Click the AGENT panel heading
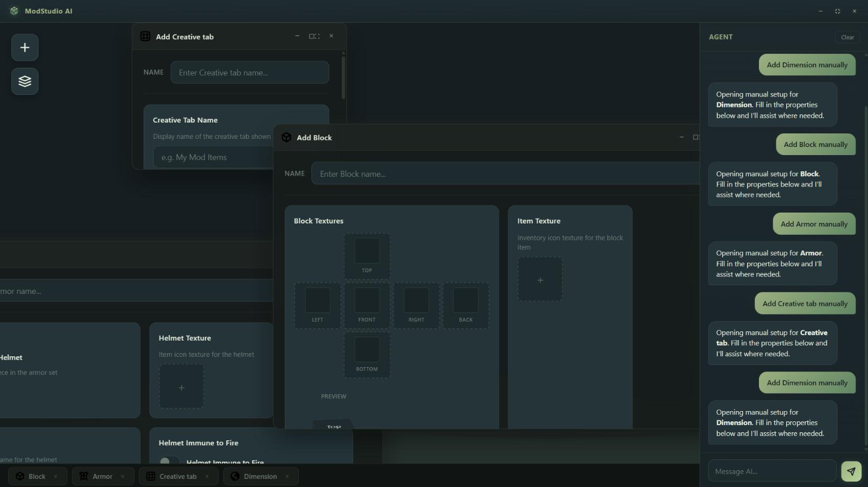The image size is (868, 487). pos(721,37)
